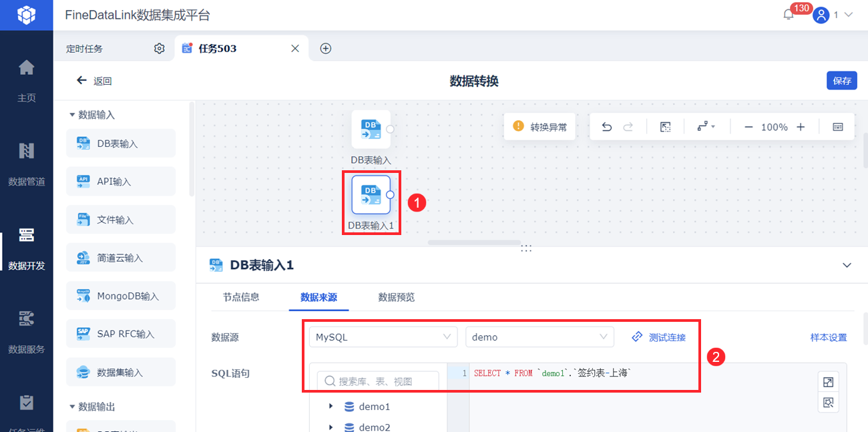Expand the demo2 database tree node

pyautogui.click(x=331, y=427)
